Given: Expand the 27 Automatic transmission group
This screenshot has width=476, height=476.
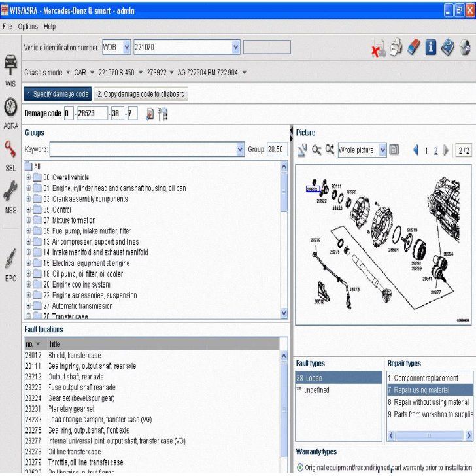Looking at the screenshot, I should coord(29,306).
